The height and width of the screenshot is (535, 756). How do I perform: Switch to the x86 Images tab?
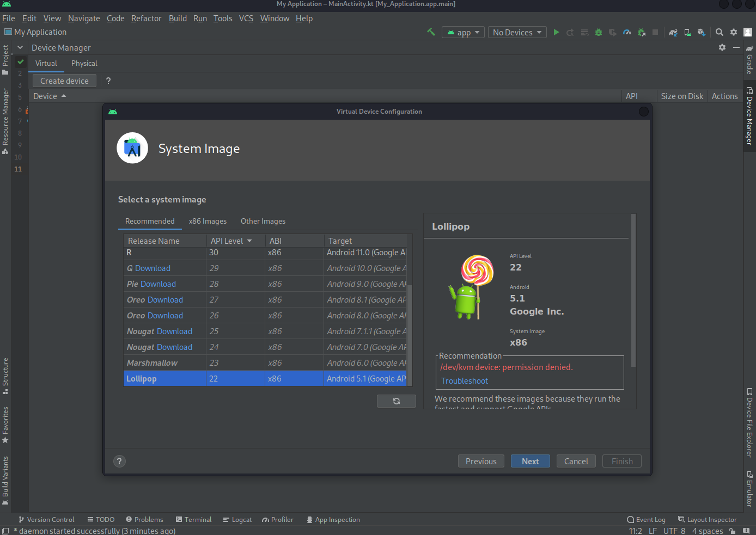[208, 221]
